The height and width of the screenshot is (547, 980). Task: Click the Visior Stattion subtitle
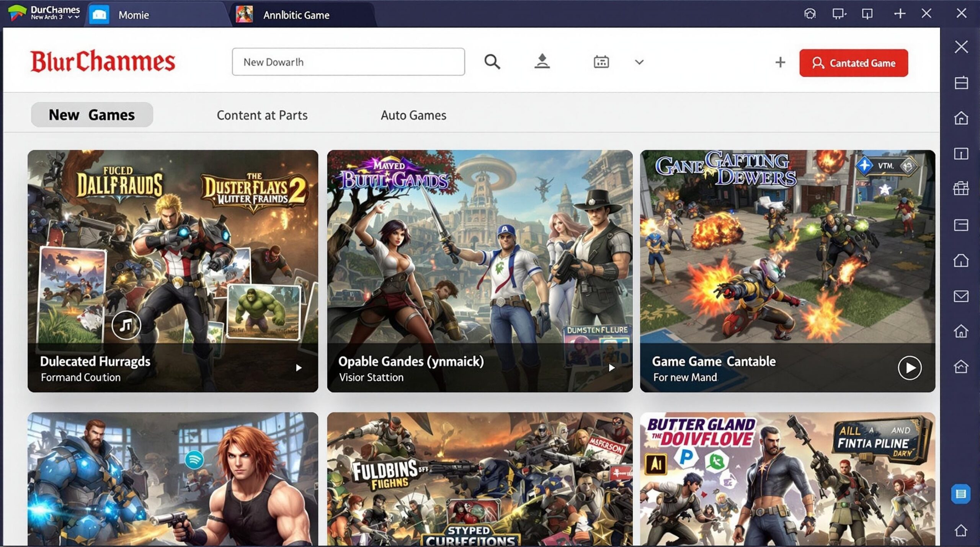(371, 377)
